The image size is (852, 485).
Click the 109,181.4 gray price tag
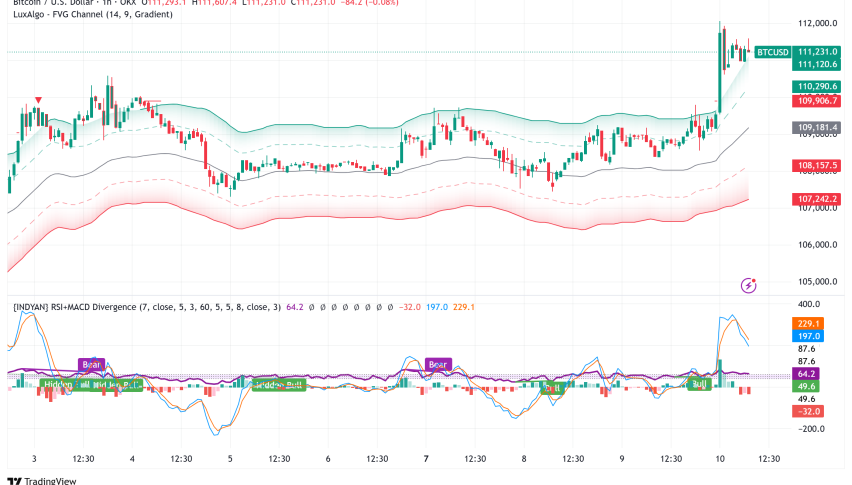(x=817, y=128)
